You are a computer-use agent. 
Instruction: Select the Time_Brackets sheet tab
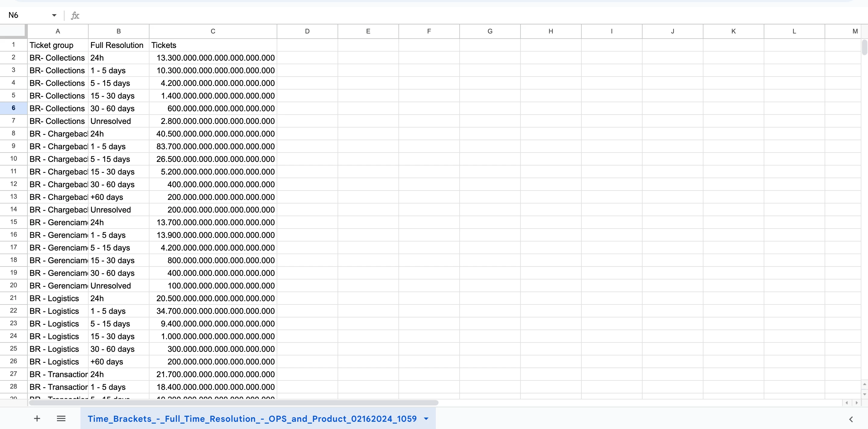(252, 419)
